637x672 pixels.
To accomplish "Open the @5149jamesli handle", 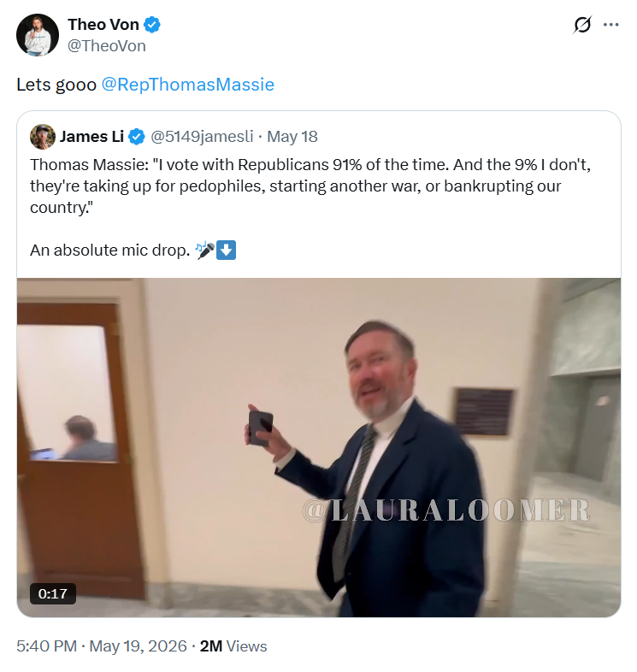I will tap(202, 137).
